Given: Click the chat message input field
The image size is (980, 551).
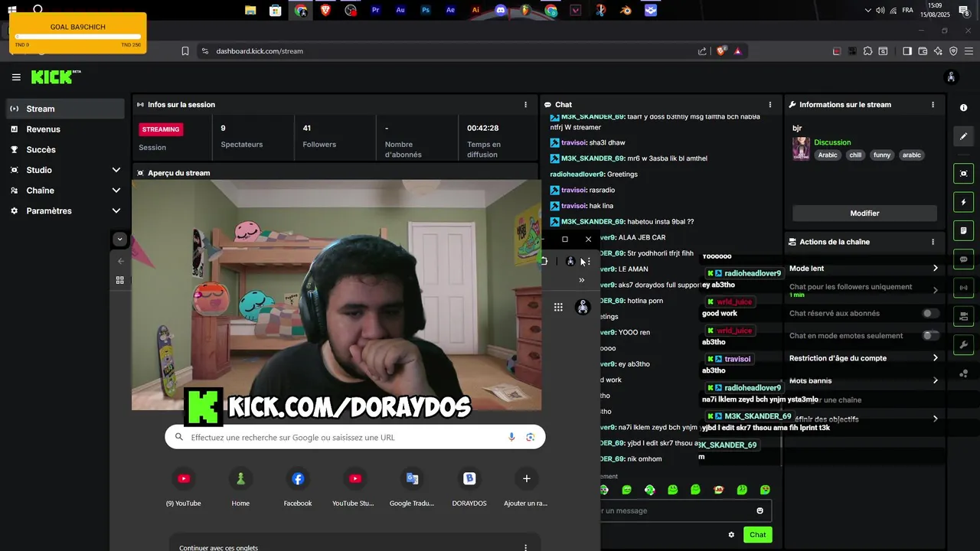Looking at the screenshot, I should click(685, 510).
